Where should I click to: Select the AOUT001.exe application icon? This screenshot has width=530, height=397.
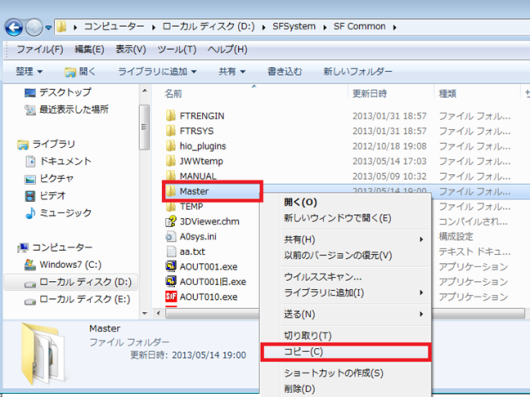tap(171, 266)
